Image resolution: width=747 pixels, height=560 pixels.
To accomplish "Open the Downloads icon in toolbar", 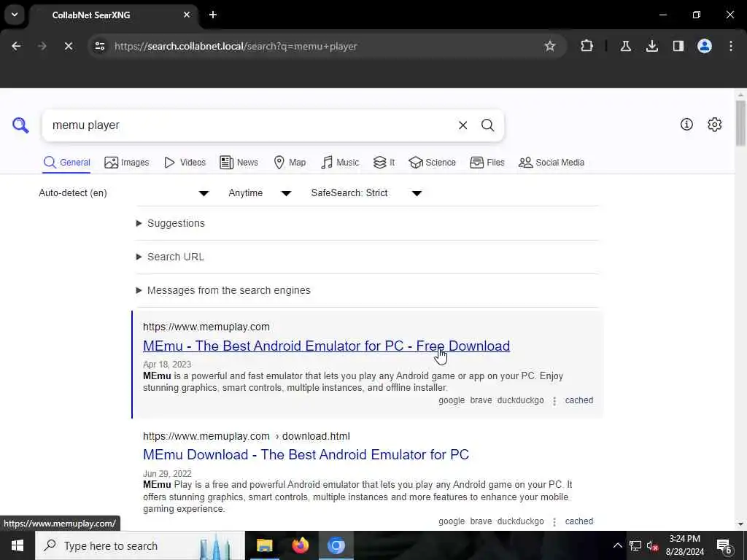I will (651, 46).
